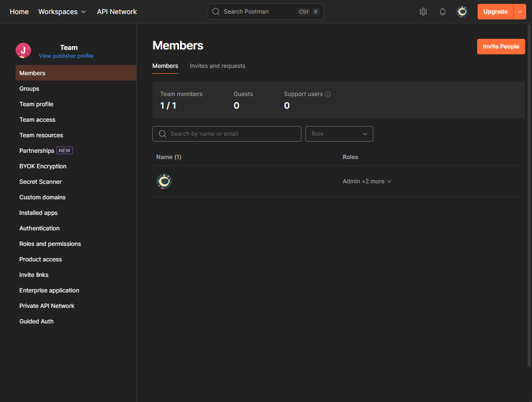
Task: Select the Members tab
Action: pyautogui.click(x=165, y=66)
